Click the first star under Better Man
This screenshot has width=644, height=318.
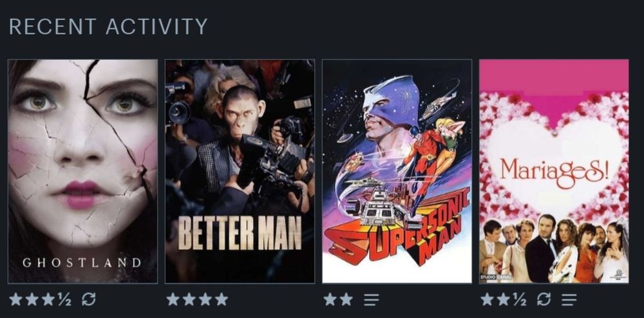pyautogui.click(x=173, y=299)
